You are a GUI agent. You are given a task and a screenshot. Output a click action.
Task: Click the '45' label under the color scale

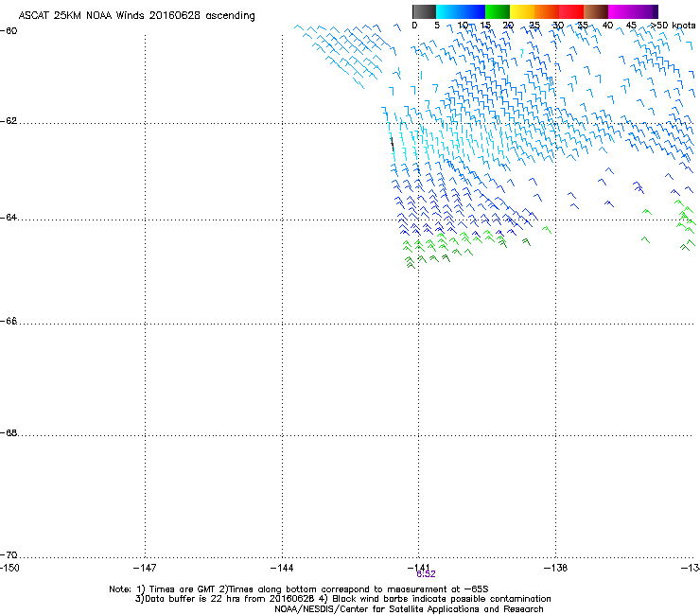(x=631, y=26)
